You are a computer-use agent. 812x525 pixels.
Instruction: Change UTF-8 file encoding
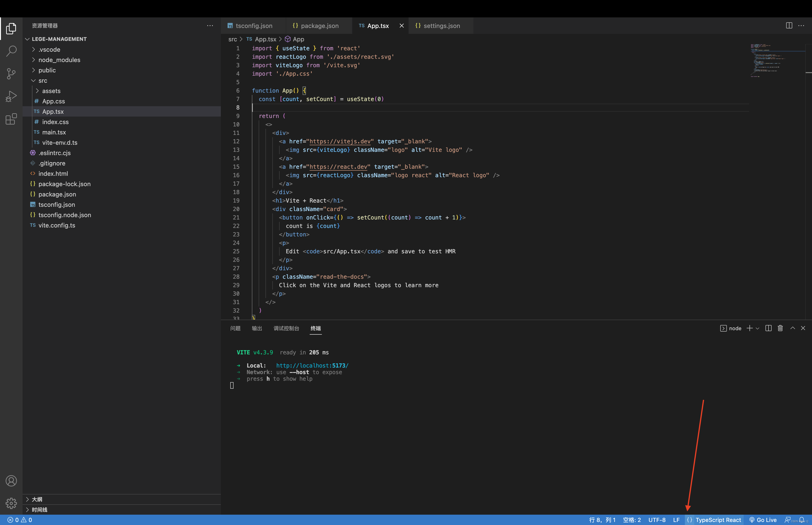pyautogui.click(x=657, y=520)
